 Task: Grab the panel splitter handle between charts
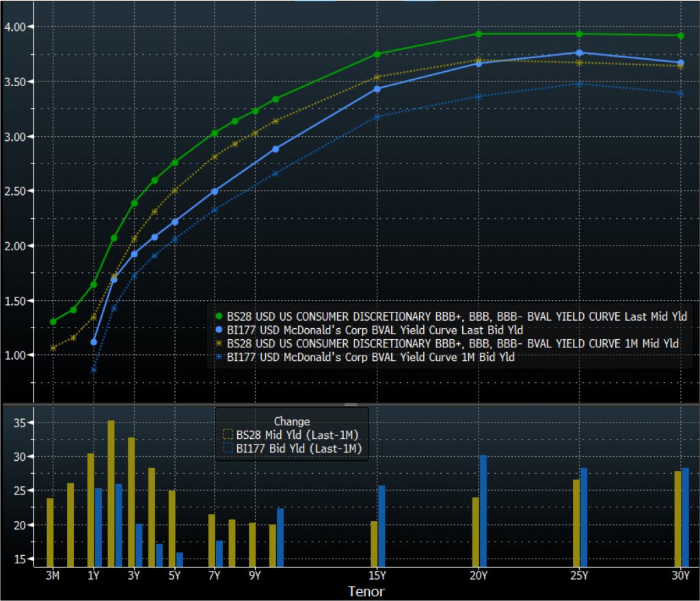click(x=350, y=405)
